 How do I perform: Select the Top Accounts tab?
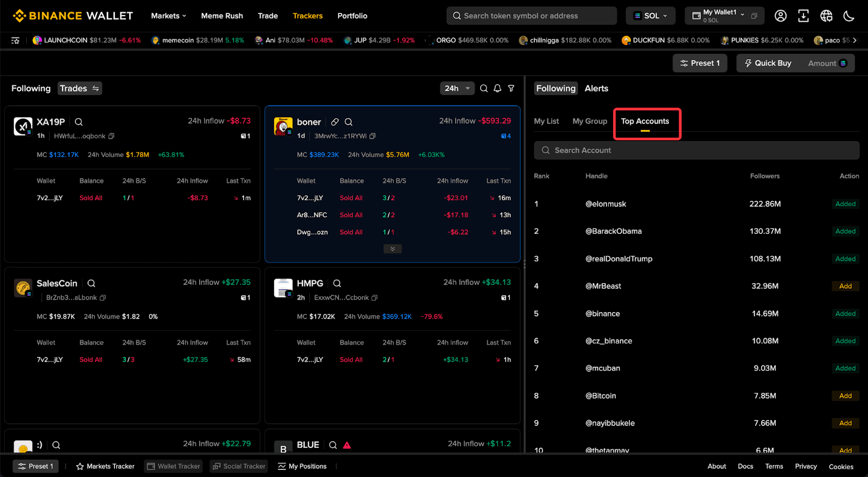(x=645, y=121)
